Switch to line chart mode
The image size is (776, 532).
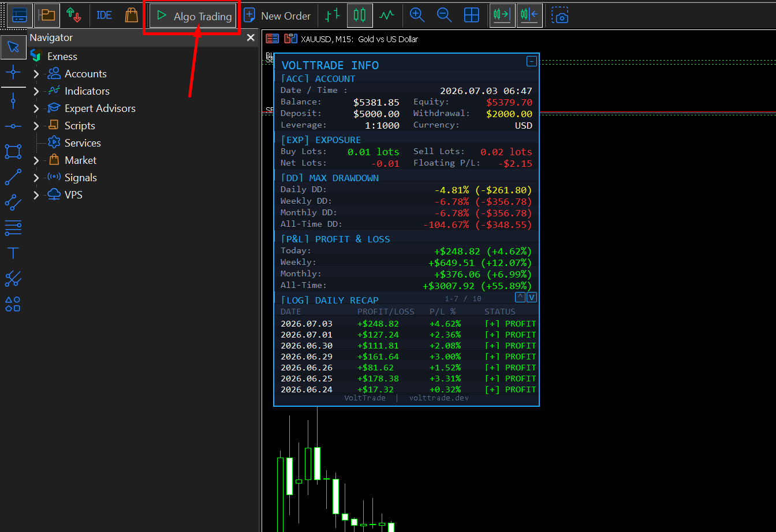pyautogui.click(x=387, y=16)
